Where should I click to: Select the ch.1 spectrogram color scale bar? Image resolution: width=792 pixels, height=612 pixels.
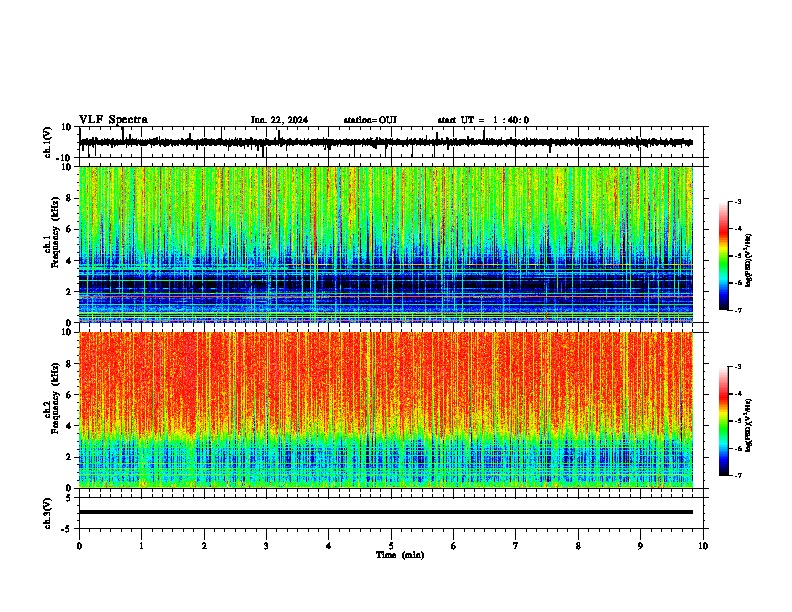tap(724, 256)
